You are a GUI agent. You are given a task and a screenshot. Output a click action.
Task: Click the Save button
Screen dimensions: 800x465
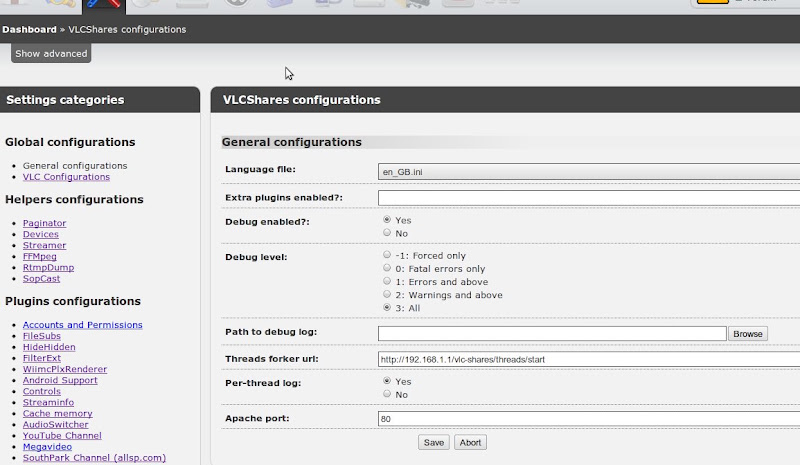coord(434,443)
